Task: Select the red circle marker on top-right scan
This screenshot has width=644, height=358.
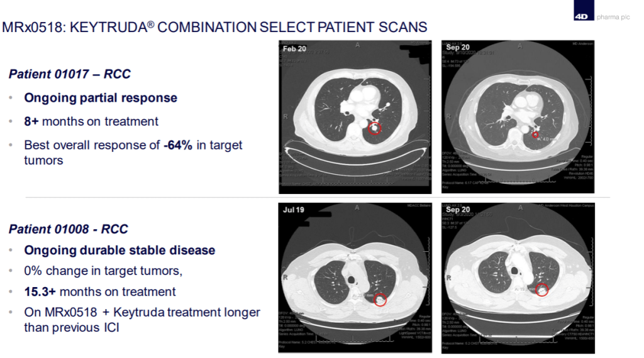Action: pos(536,134)
